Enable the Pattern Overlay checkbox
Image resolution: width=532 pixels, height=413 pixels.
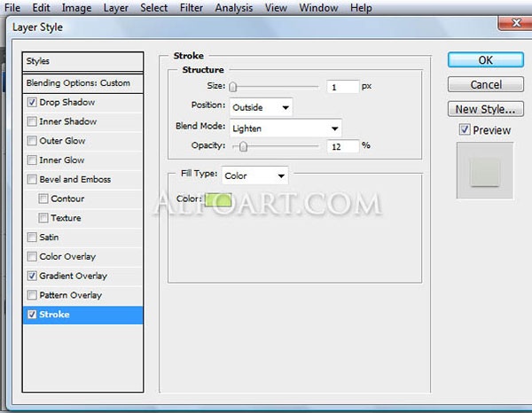tap(32, 295)
